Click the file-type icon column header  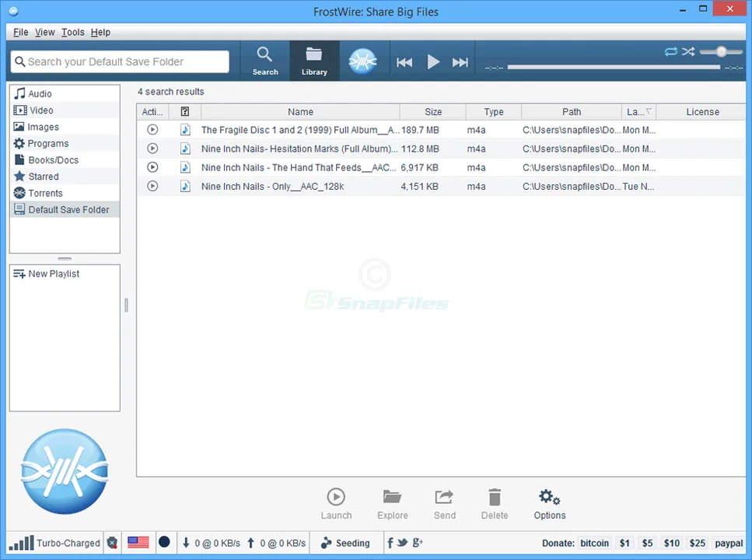(184, 112)
